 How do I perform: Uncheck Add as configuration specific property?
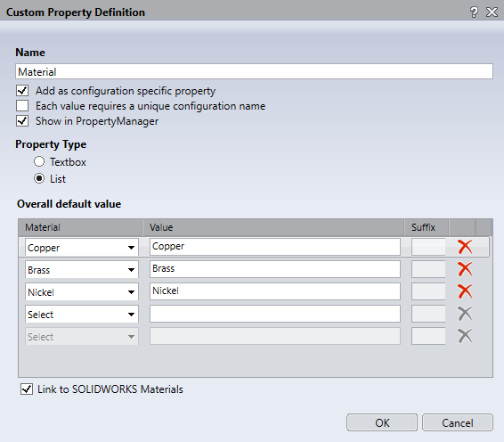click(22, 90)
